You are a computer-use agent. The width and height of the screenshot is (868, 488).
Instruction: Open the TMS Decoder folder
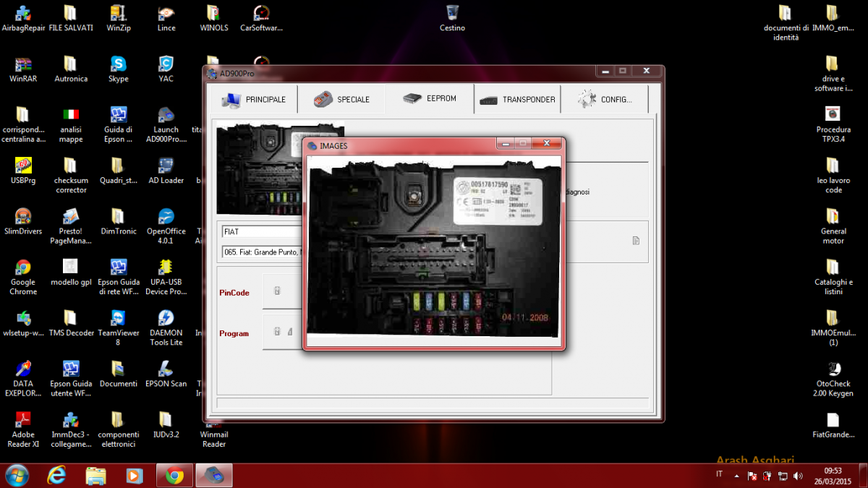(71, 323)
